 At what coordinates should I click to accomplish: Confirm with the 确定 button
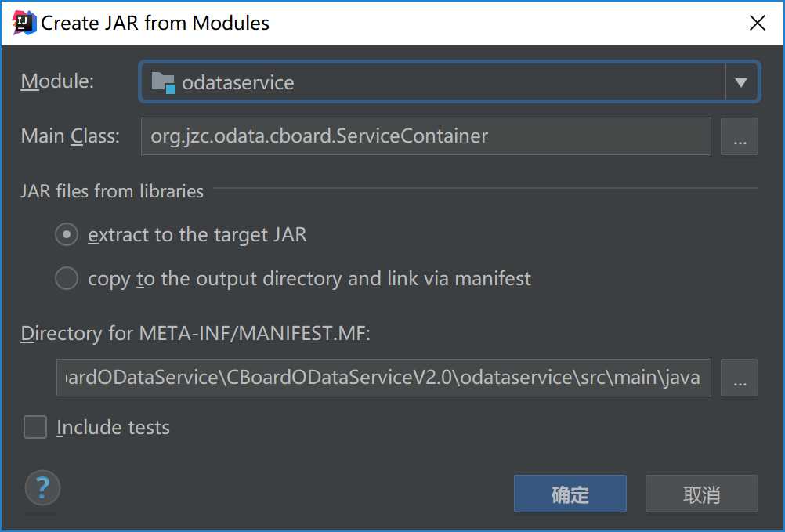570,494
